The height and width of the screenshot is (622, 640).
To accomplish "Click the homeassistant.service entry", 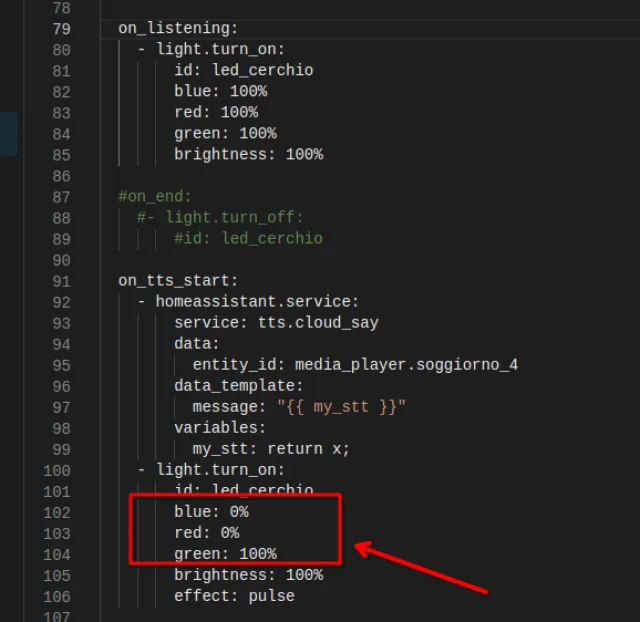I will 257,301.
